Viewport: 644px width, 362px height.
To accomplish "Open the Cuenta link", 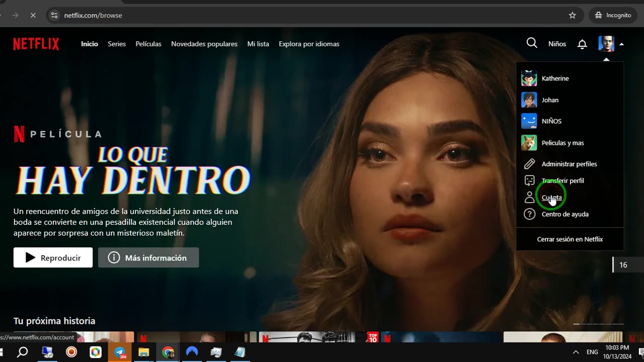I will [552, 197].
